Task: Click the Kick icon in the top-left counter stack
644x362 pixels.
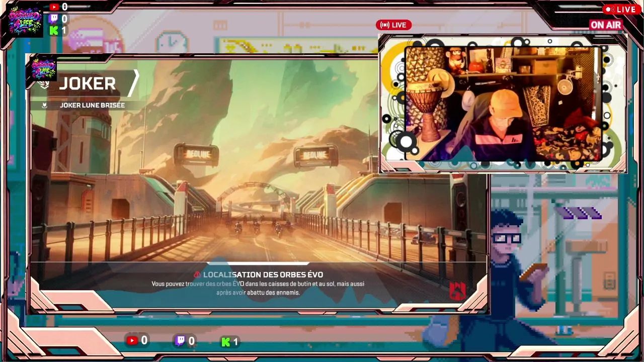Action: (54, 31)
